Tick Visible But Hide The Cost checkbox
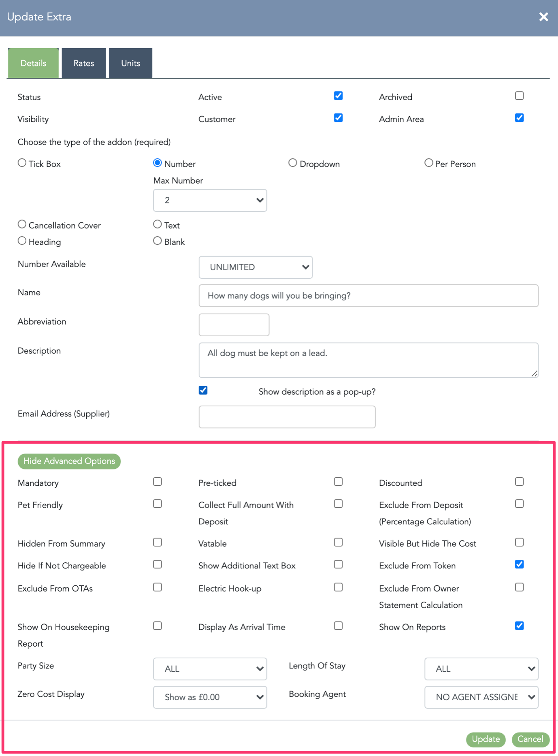The height and width of the screenshot is (756, 558). click(x=519, y=542)
